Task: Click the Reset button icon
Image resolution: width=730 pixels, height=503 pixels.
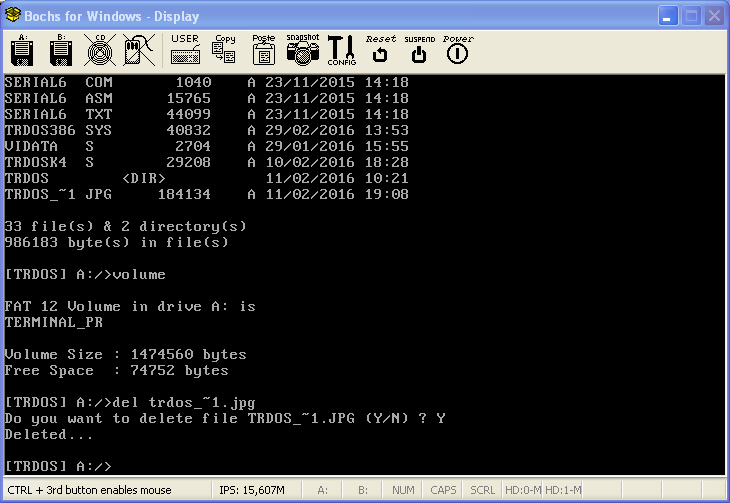Action: (x=380, y=49)
